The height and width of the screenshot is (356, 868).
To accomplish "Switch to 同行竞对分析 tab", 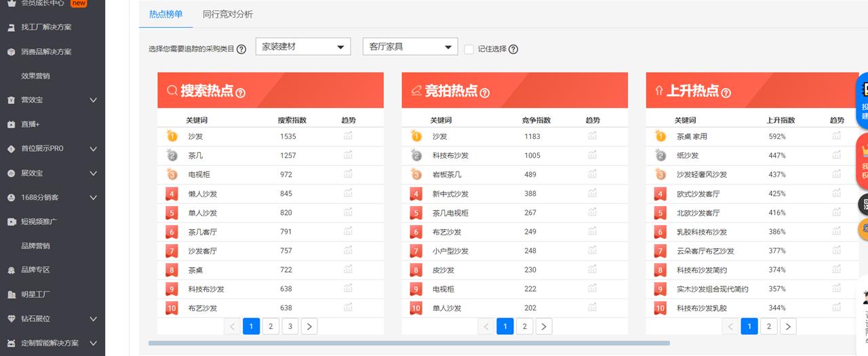I will (228, 14).
